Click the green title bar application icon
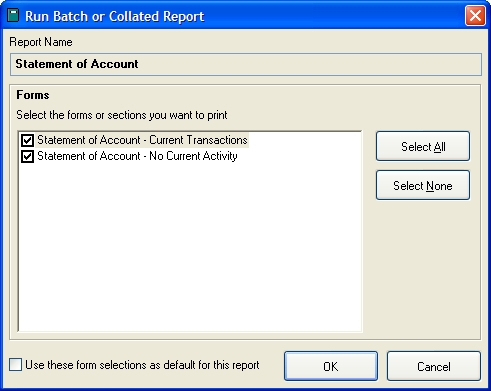The width and height of the screenshot is (491, 391). pos(13,15)
